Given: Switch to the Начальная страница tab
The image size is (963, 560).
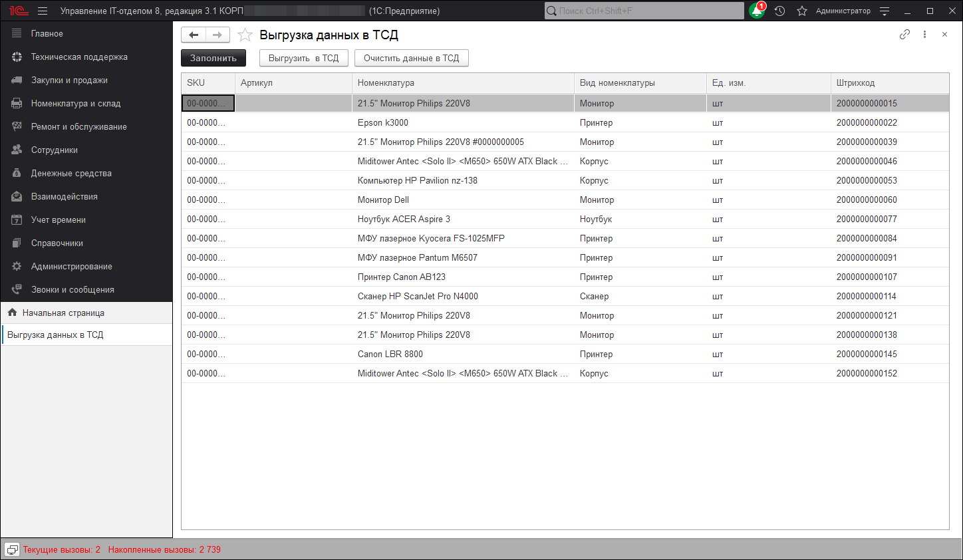Looking at the screenshot, I should 63,313.
